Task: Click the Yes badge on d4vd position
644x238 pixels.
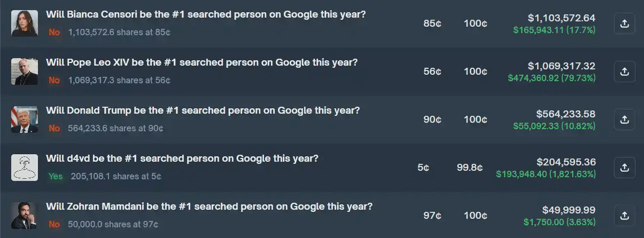Action: pyautogui.click(x=56, y=176)
